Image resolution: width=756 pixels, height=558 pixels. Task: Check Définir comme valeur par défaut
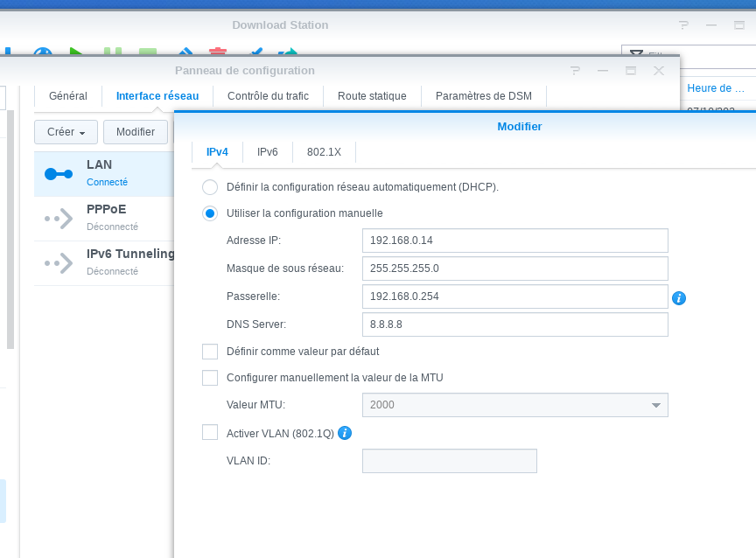[x=210, y=352]
